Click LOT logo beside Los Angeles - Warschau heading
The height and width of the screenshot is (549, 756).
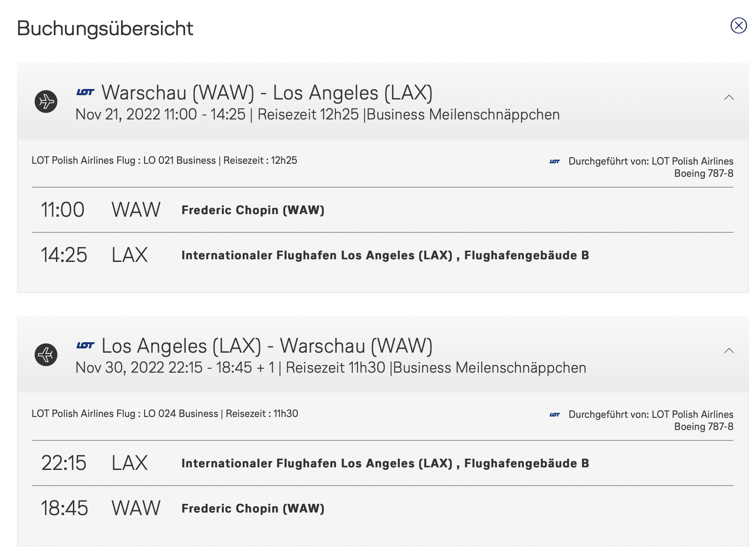coord(85,345)
